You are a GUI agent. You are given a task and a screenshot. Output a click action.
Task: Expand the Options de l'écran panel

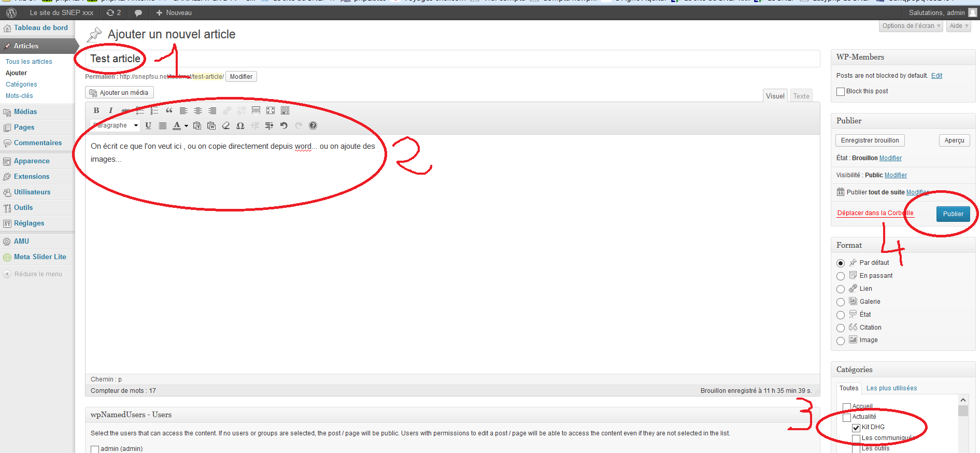pyautogui.click(x=911, y=26)
